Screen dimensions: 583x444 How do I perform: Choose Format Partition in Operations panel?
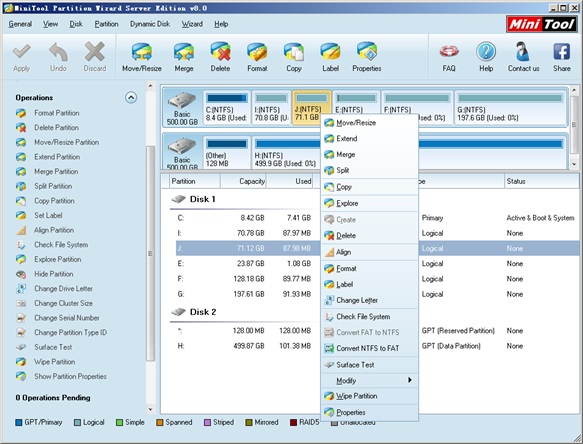57,113
